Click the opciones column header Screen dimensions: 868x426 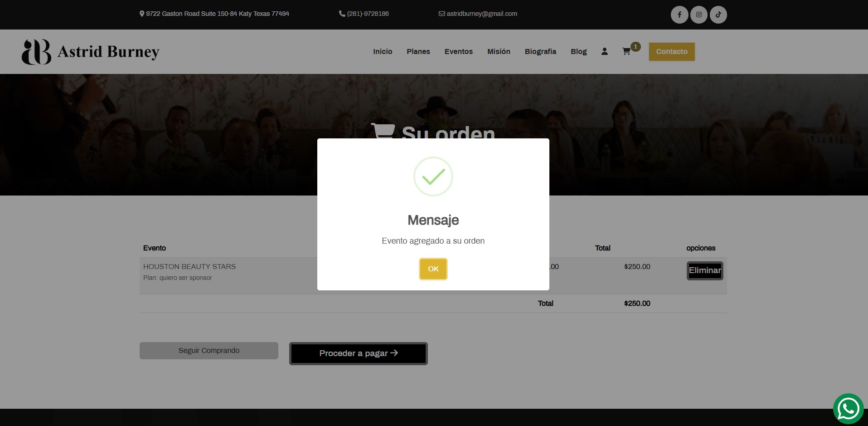tap(701, 248)
